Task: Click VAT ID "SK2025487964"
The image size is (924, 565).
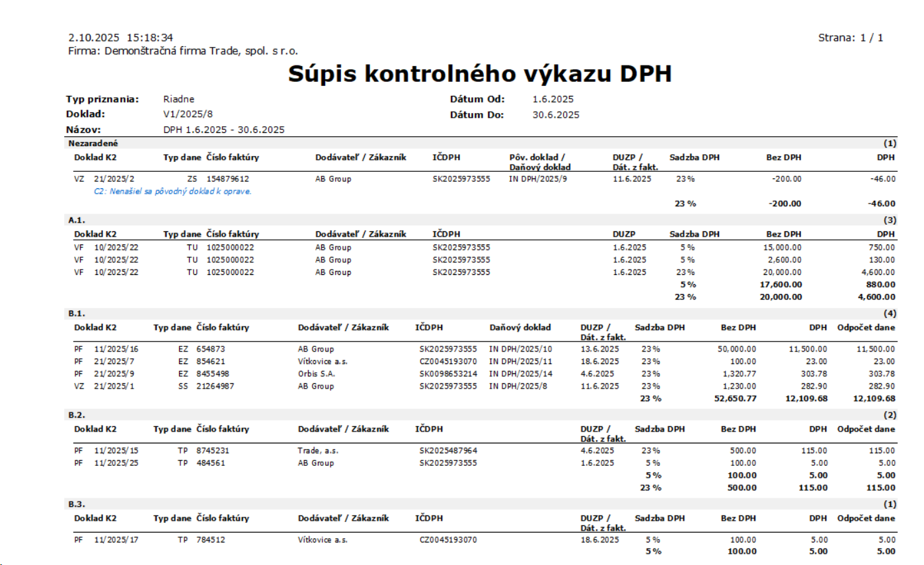Action: pyautogui.click(x=448, y=451)
